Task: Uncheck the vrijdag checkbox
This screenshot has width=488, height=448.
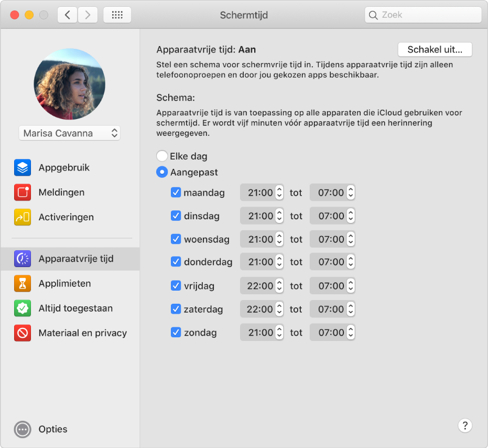Action: 176,285
